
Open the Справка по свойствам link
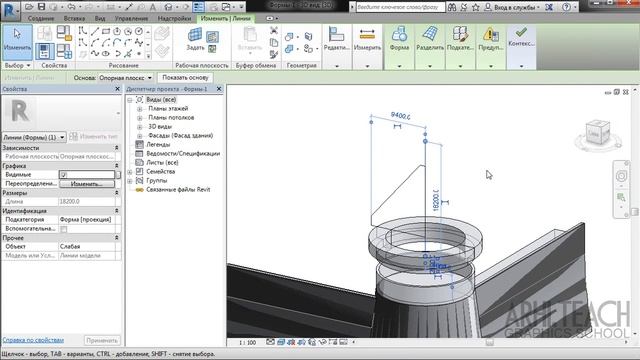point(33,340)
